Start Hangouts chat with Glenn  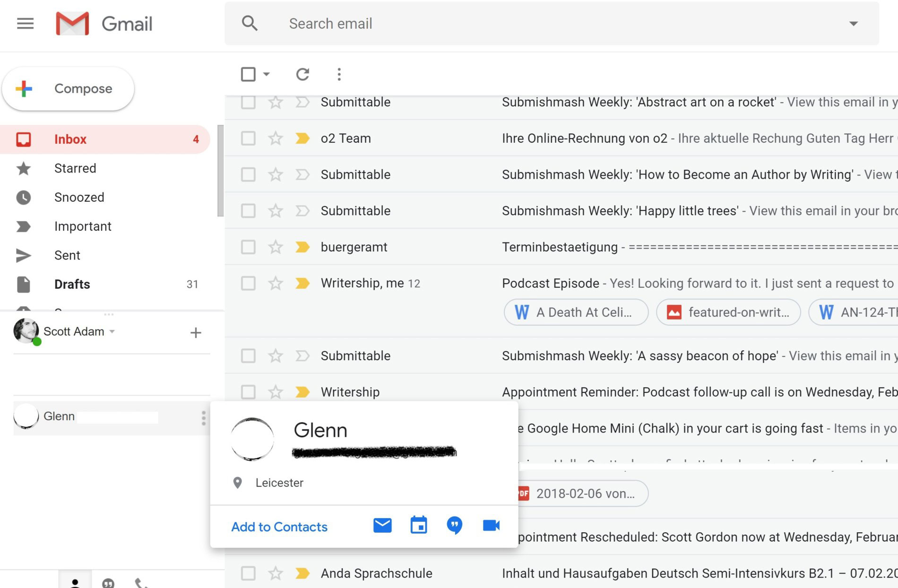click(x=455, y=525)
